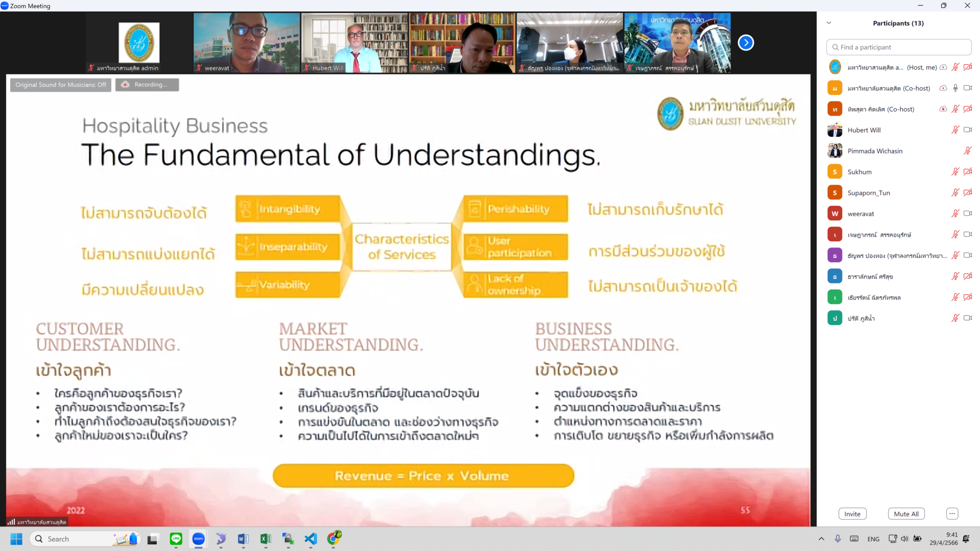
Task: Open Task View on taskbar
Action: 153,539
